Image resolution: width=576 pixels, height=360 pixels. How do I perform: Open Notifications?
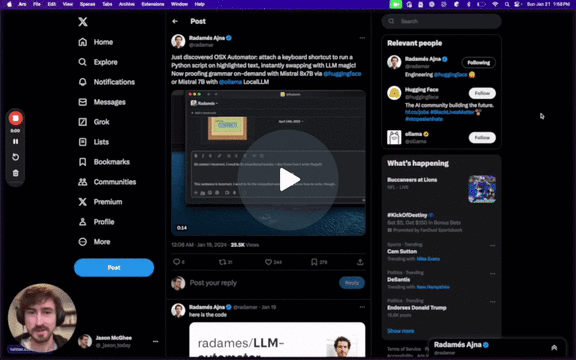[x=107, y=82]
